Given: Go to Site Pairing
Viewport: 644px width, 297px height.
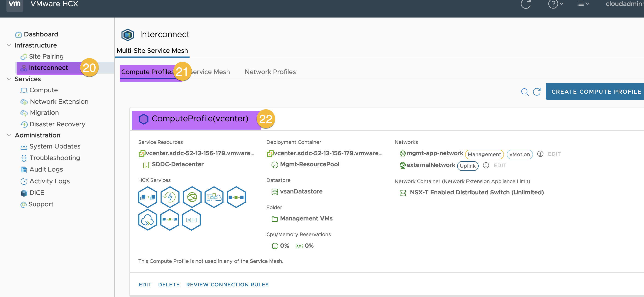Looking at the screenshot, I should coord(42,56).
